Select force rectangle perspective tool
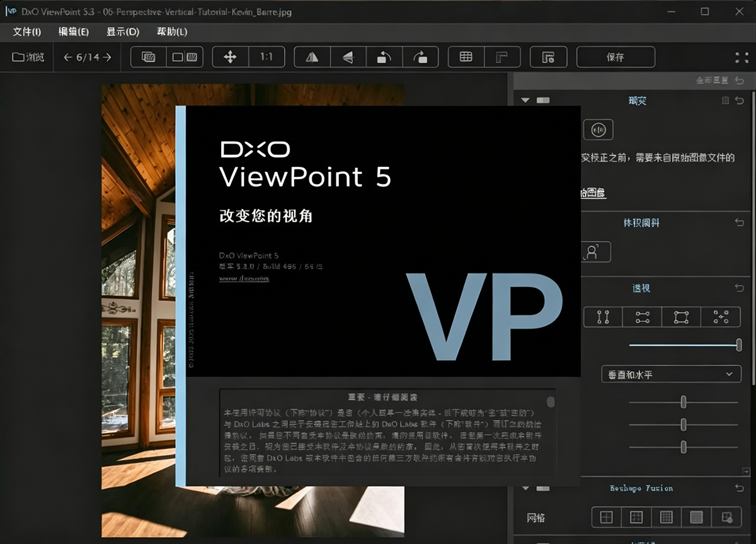Screen dimensions: 756x544 [x=681, y=317]
